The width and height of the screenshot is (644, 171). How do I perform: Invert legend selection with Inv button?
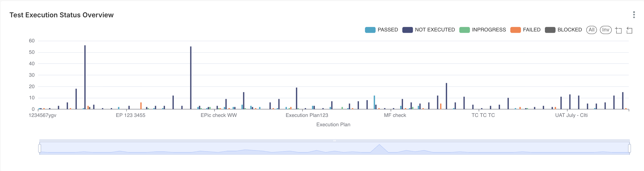tap(605, 30)
